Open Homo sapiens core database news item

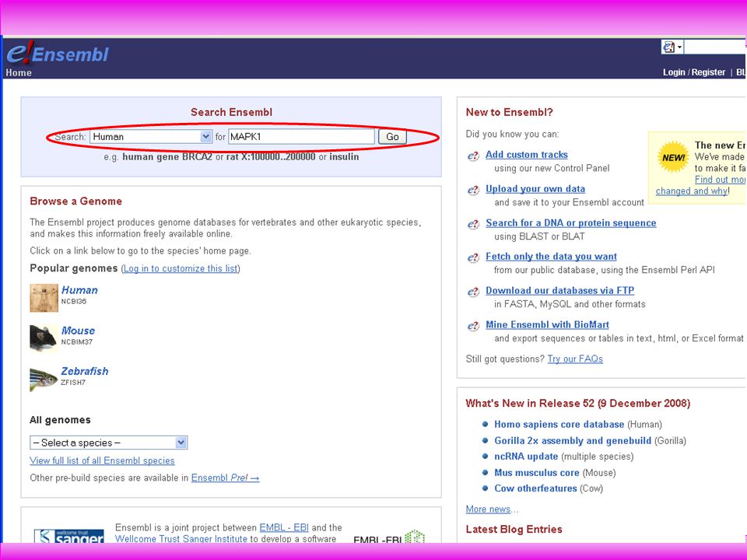[x=559, y=425]
